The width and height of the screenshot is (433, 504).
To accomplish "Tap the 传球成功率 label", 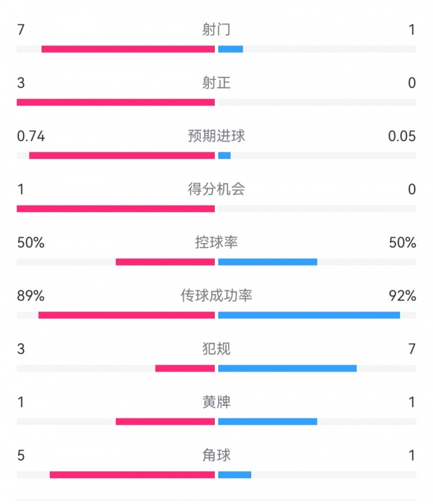I will pos(216,296).
